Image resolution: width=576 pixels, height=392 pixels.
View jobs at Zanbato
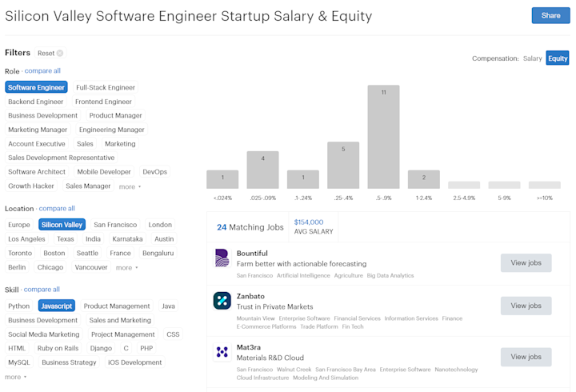(526, 306)
